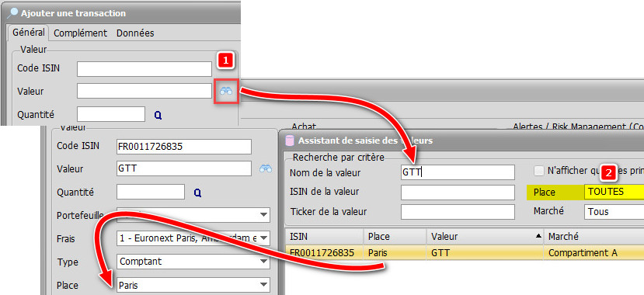Click the Ajouter une transaction title bar icon
This screenshot has height=295, width=644.
coord(13,13)
